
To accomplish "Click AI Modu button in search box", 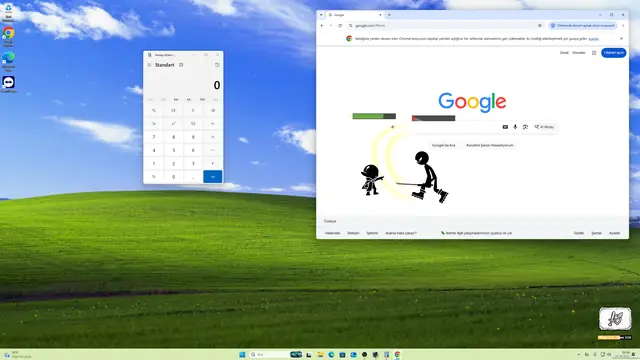I will click(544, 127).
